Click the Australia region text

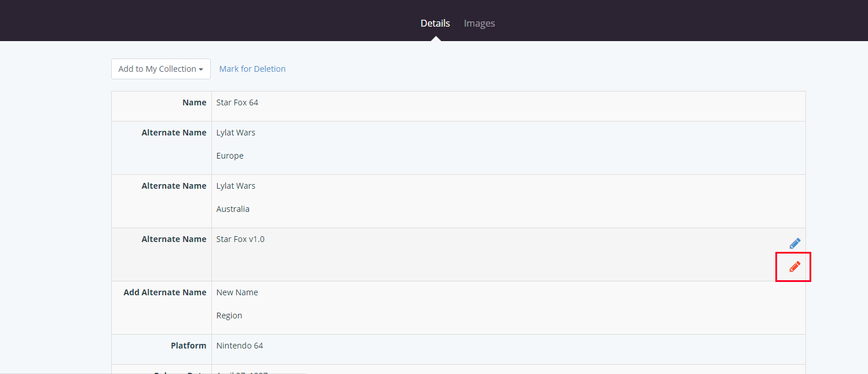tap(233, 209)
